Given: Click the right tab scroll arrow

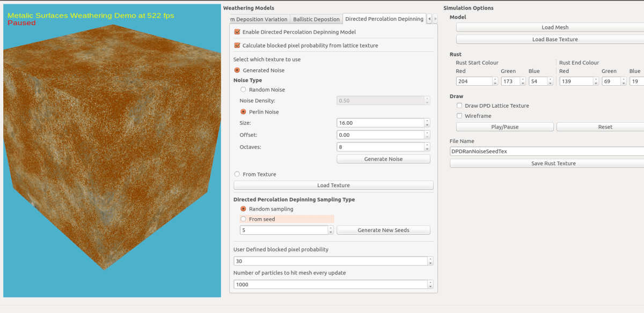Looking at the screenshot, I should click(x=436, y=19).
